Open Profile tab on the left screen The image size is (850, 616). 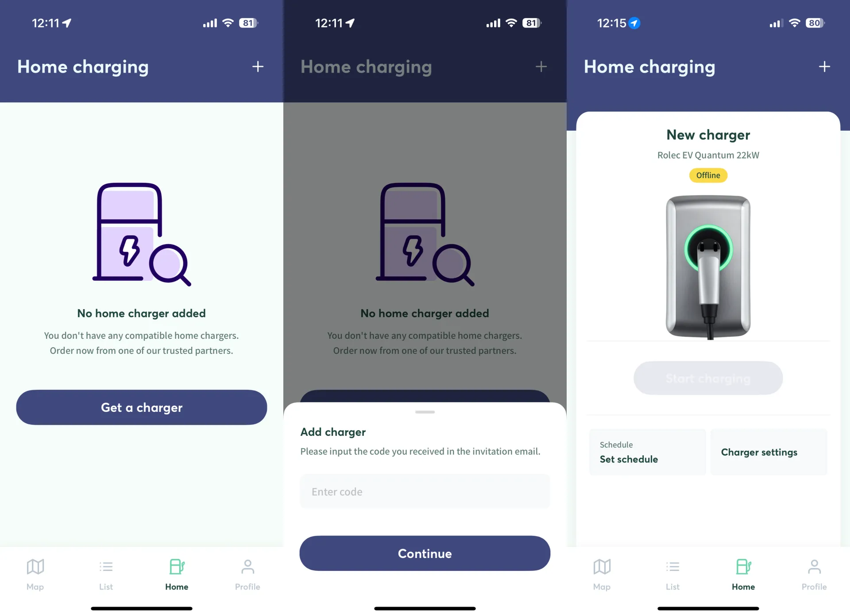point(247,575)
